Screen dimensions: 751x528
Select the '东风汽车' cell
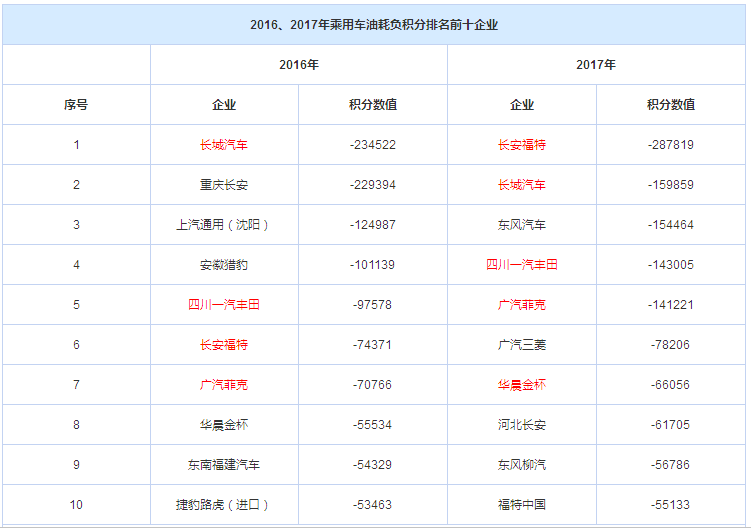point(522,225)
